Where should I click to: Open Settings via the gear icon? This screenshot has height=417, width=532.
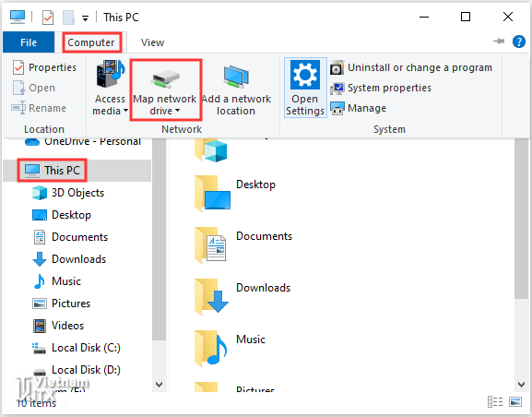304,75
